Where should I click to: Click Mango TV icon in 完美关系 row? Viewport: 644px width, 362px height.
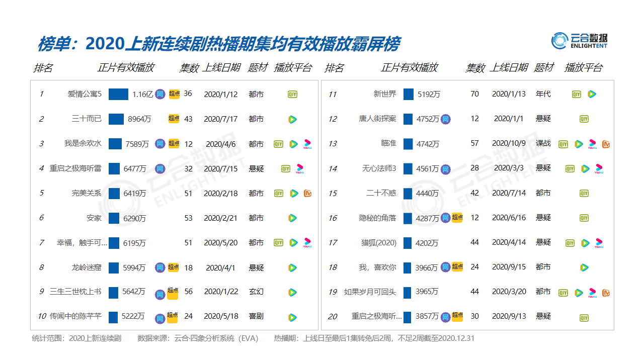pos(308,193)
